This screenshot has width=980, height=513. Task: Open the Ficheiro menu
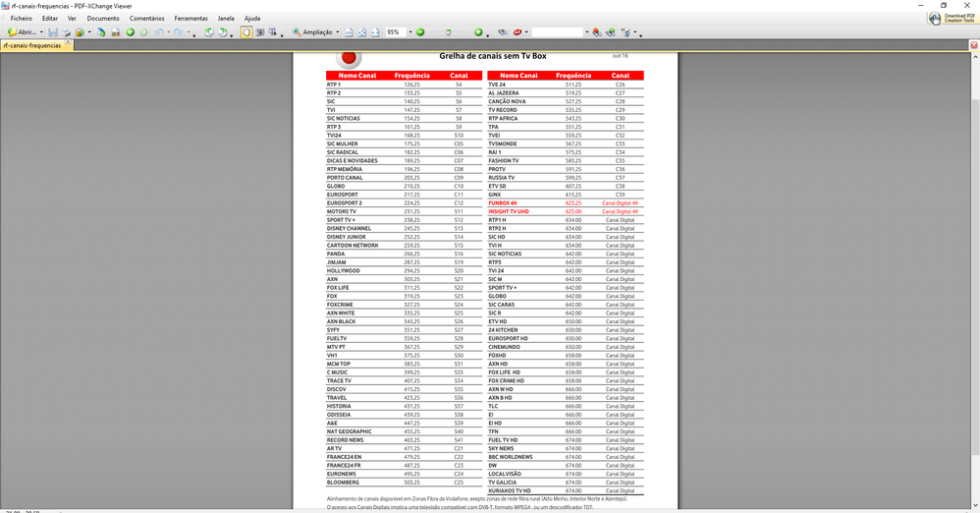click(x=21, y=19)
